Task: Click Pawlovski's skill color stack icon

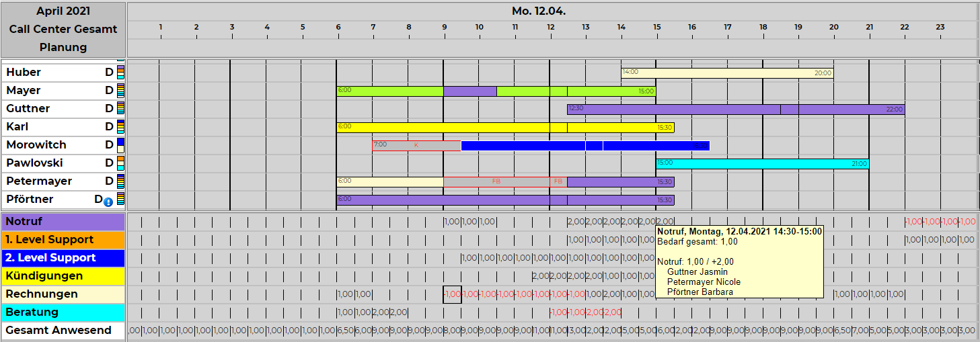Action: click(x=120, y=163)
